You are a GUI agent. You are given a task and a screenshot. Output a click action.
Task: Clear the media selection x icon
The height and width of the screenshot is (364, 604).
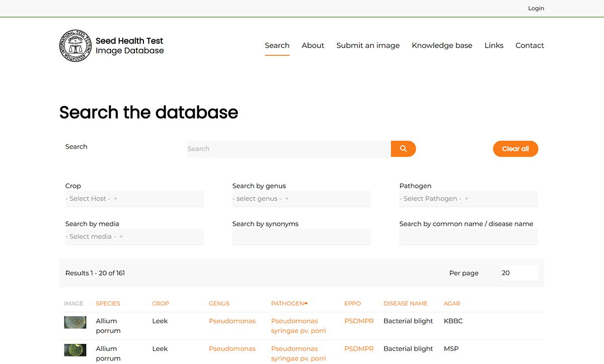121,236
